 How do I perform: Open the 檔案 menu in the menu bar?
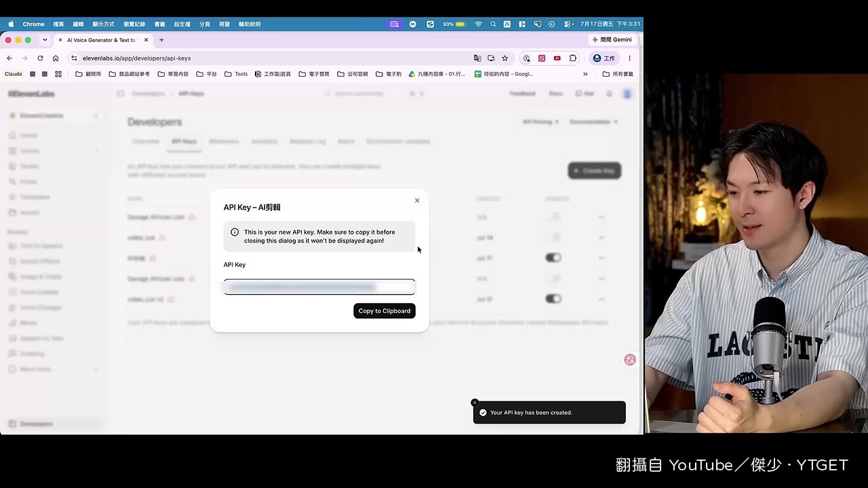(58, 24)
